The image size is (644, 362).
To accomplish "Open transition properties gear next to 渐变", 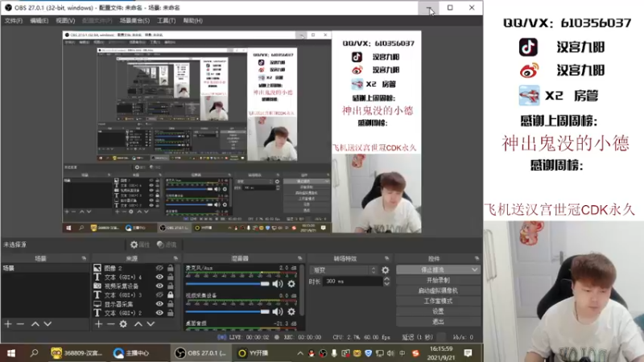I will click(386, 270).
